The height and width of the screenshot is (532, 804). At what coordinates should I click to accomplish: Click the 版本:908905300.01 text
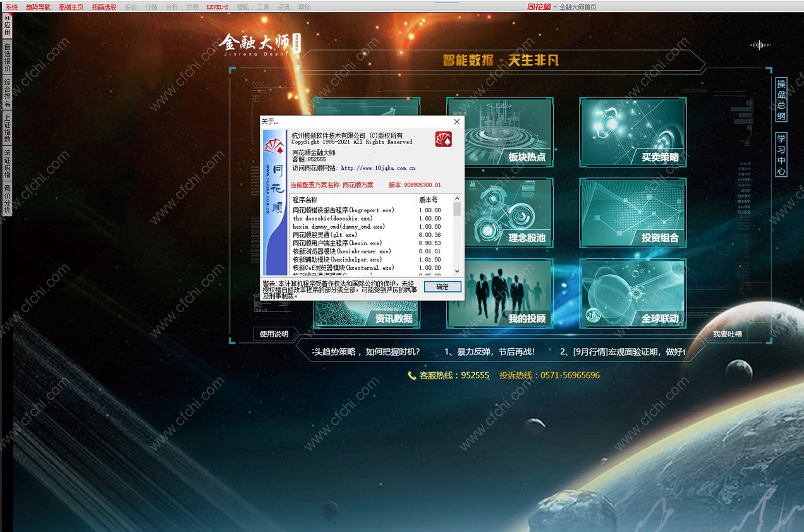[415, 185]
